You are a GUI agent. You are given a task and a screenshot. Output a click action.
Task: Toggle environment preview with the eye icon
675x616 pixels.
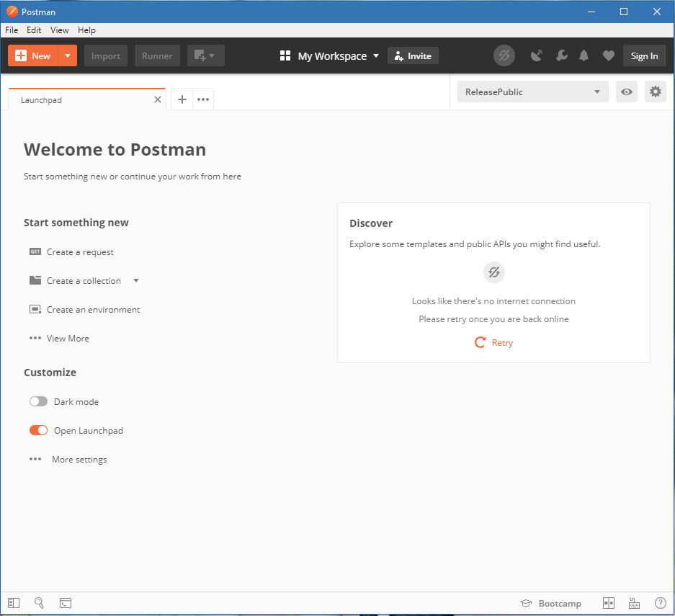[x=626, y=91]
